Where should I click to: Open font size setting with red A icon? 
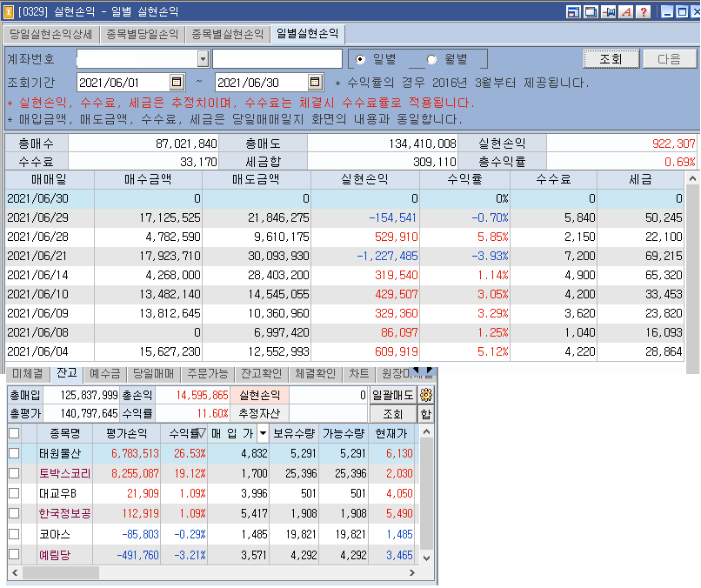coord(626,11)
